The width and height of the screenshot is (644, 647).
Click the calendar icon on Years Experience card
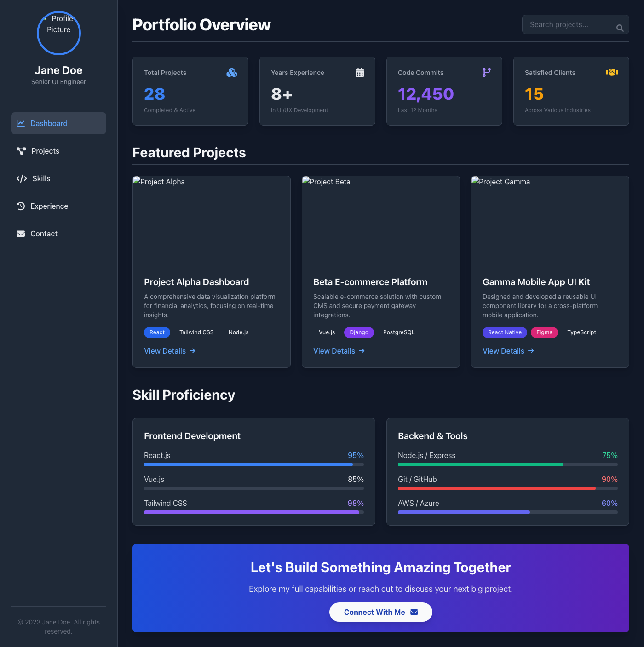359,72
